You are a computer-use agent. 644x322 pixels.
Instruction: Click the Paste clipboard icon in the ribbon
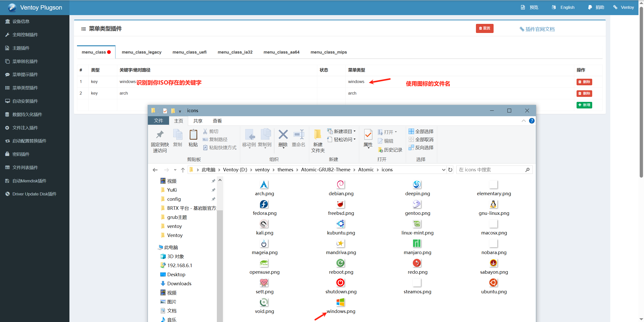coord(193,134)
